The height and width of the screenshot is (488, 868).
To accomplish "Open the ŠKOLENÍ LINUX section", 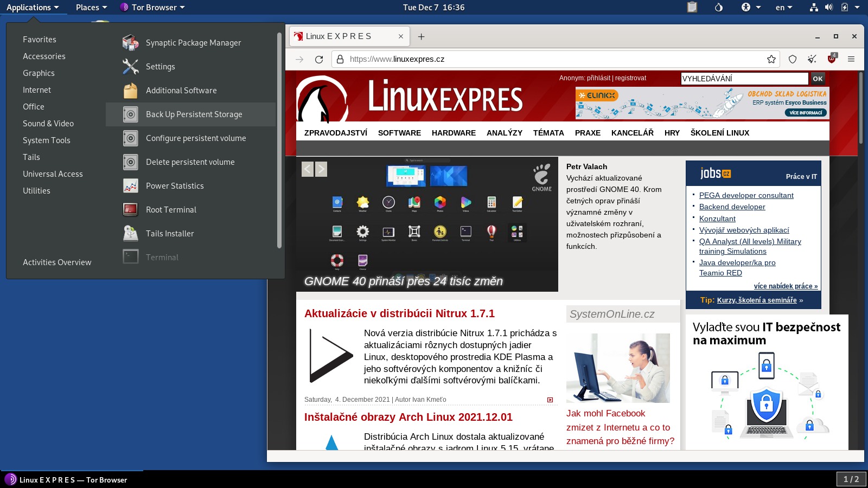I will click(720, 133).
